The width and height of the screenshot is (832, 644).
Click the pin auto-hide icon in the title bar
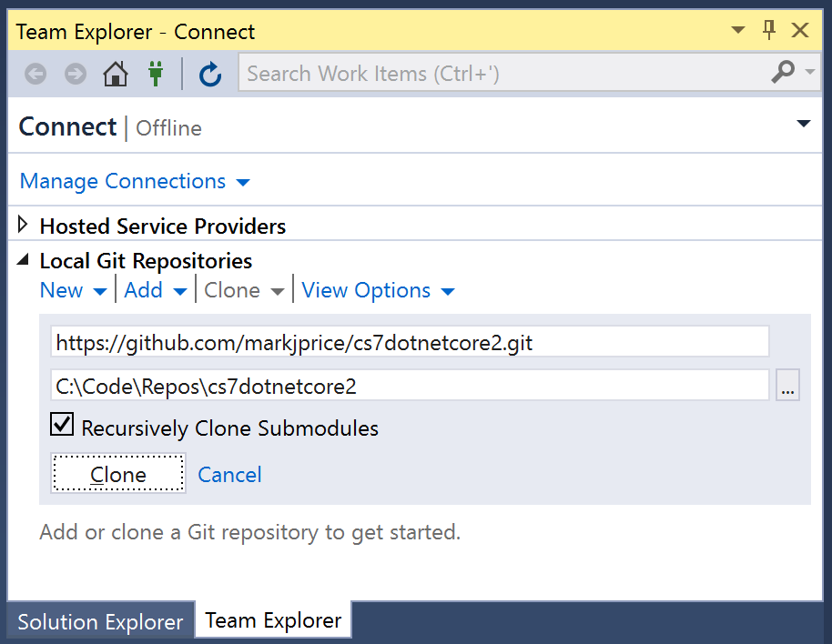coord(769,30)
